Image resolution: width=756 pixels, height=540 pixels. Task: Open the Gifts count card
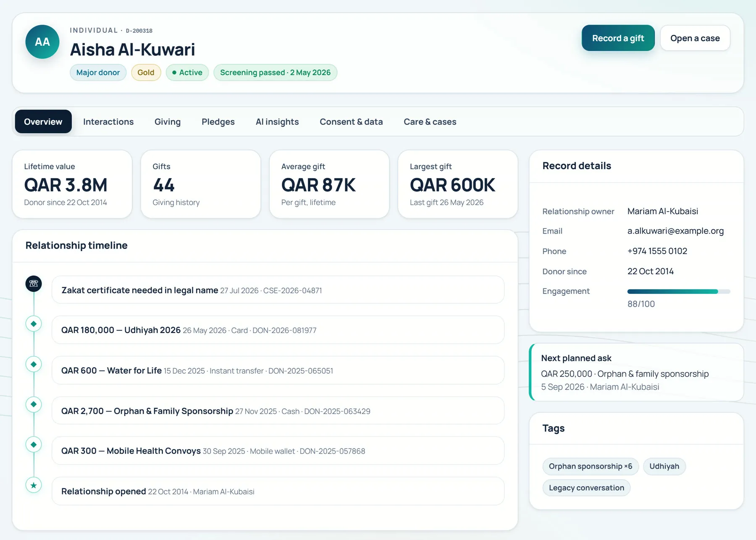point(201,184)
